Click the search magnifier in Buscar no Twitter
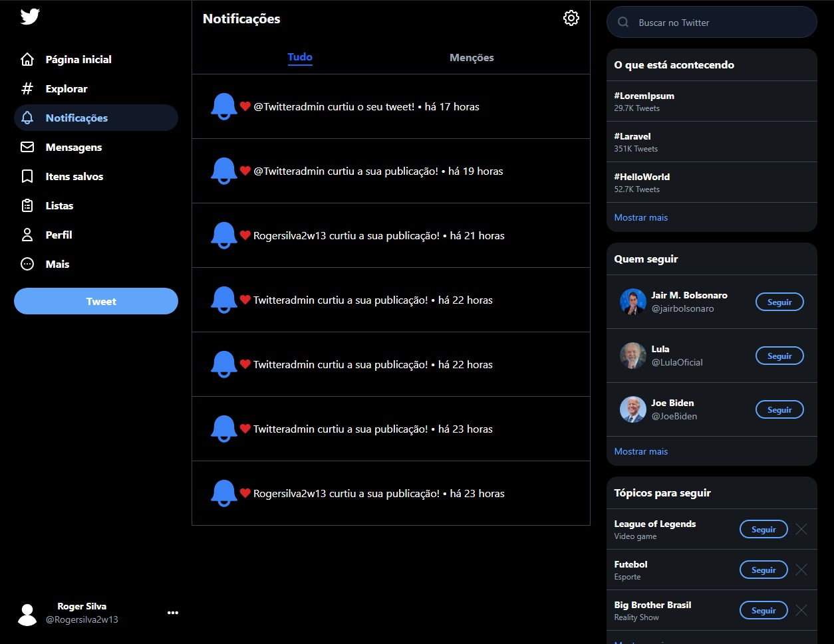 (623, 22)
